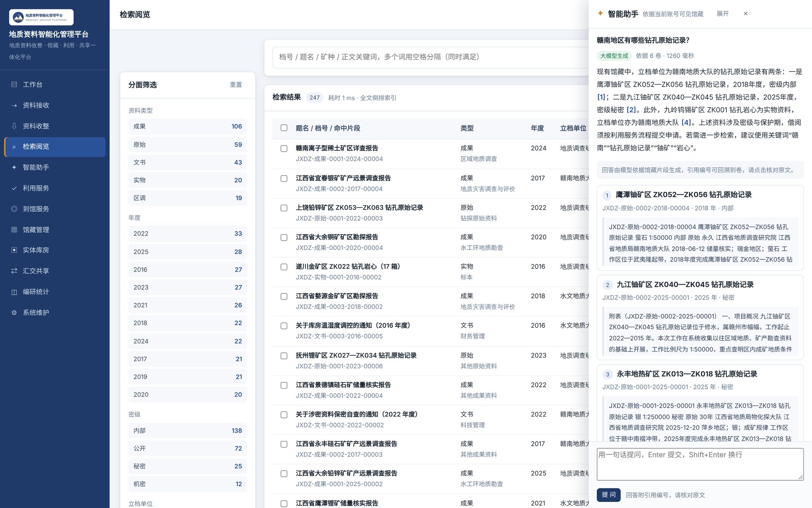The width and height of the screenshot is (812, 508).
Task: Filter results by year 2022 facet
Action: pyautogui.click(x=188, y=234)
